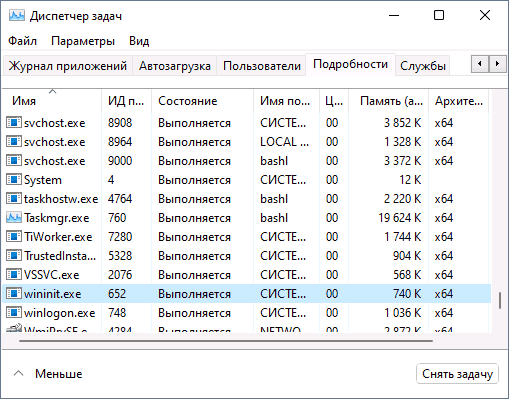
Task: Open the Вид menu
Action: (x=139, y=41)
